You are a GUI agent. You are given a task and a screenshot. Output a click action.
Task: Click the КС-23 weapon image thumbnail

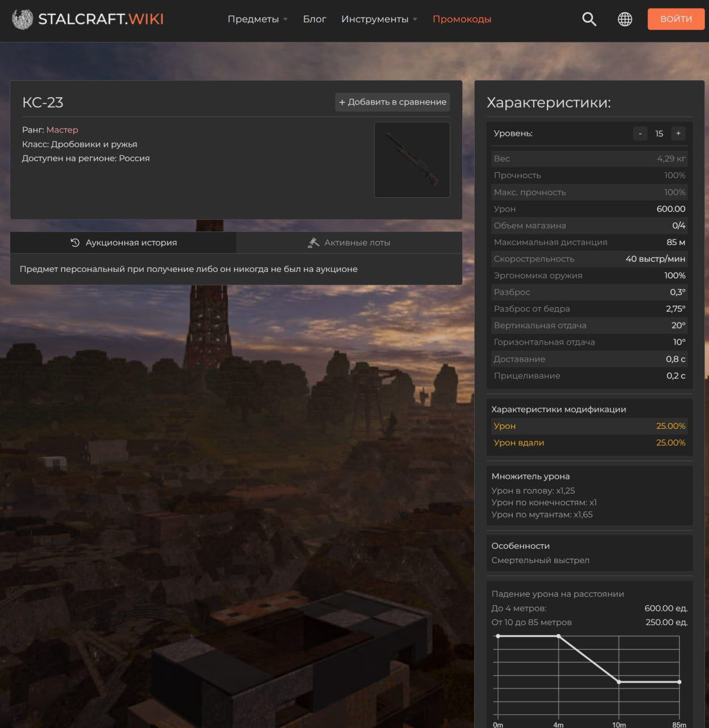click(x=412, y=160)
